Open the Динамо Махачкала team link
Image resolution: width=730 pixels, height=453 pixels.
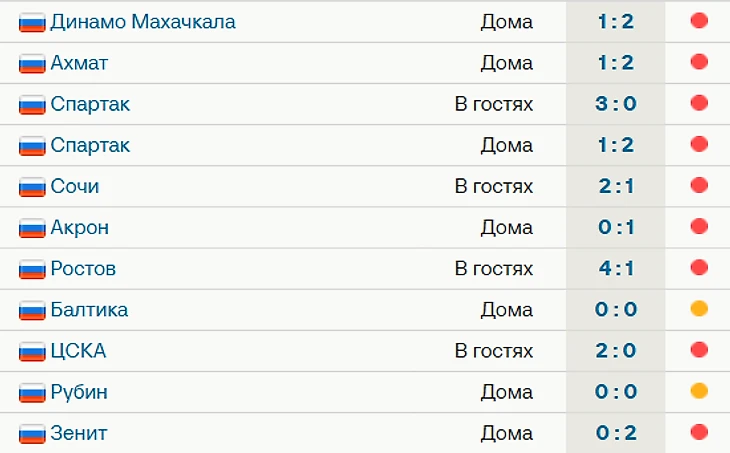pyautogui.click(x=143, y=22)
